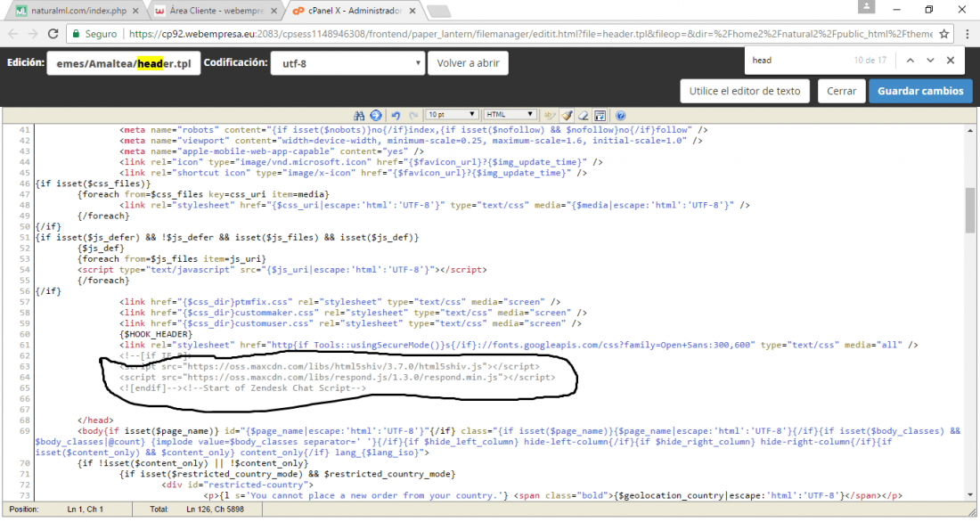This screenshot has height=522, width=980.
Task: Click the greyed spell-check 'ab' icon
Action: click(550, 116)
